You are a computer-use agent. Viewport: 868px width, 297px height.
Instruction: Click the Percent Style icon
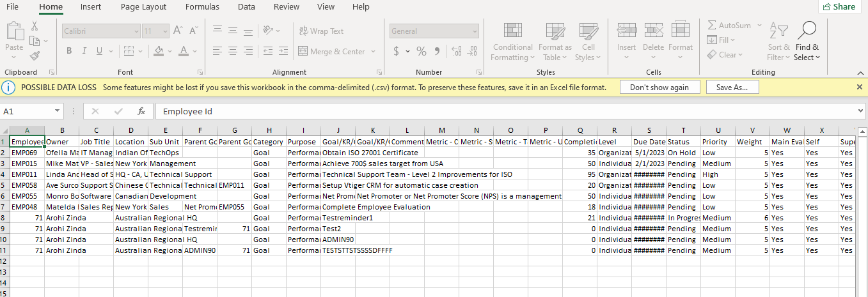click(422, 51)
